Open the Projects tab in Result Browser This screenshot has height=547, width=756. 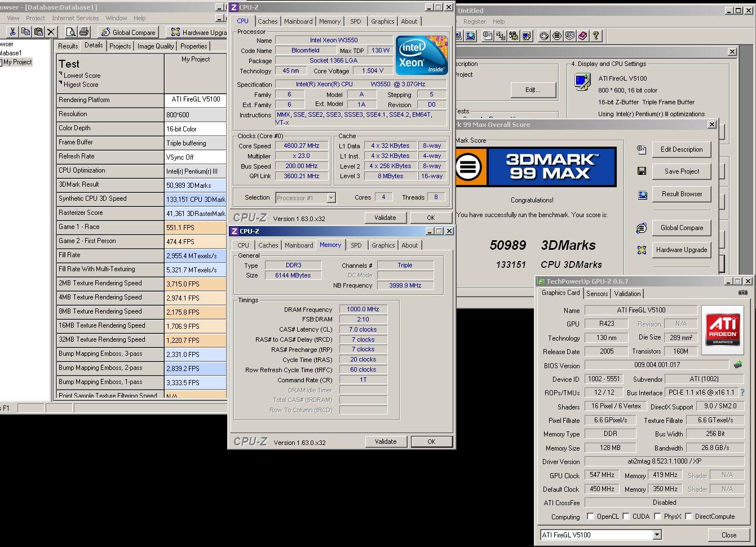[120, 46]
